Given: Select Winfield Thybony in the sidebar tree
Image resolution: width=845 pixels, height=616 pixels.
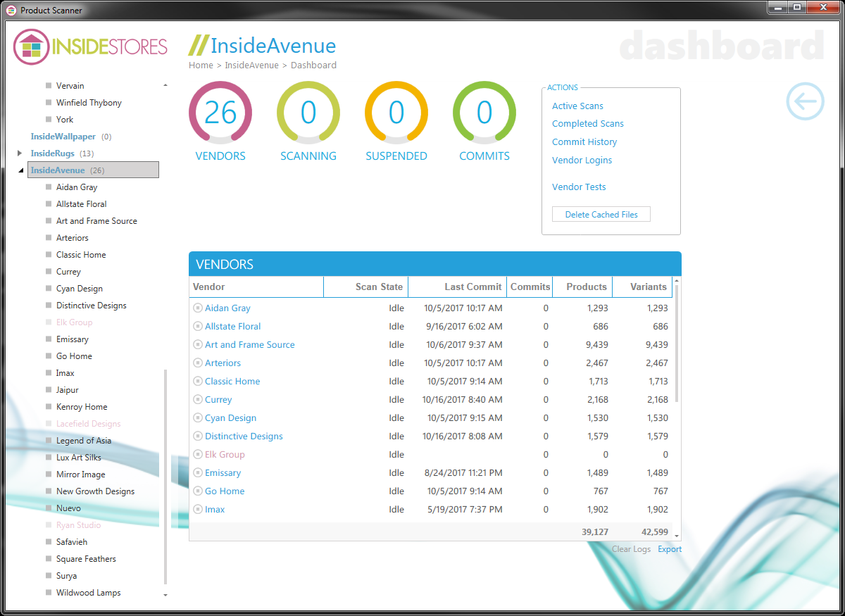Looking at the screenshot, I should tap(89, 103).
